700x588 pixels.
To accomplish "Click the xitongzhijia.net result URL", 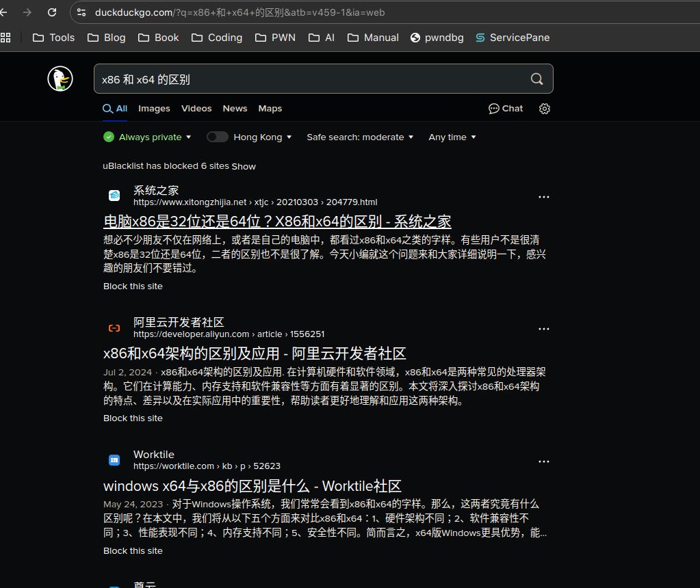I will [255, 202].
